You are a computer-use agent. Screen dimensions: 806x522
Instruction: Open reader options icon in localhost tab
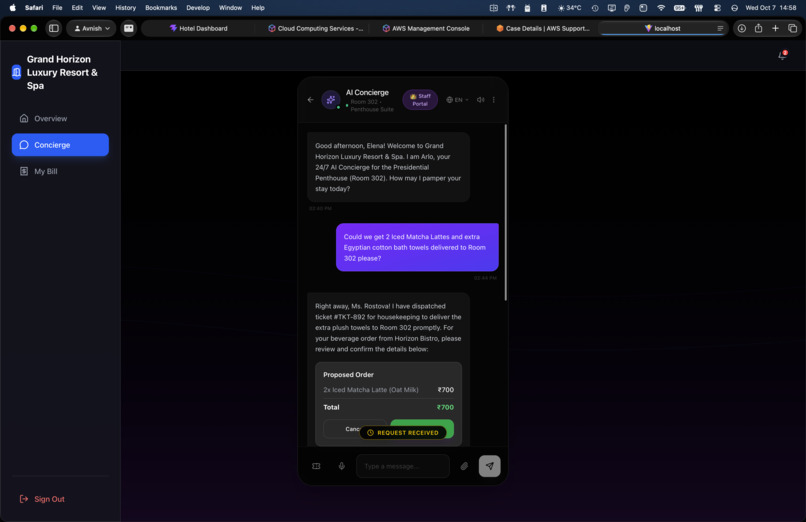[720, 28]
